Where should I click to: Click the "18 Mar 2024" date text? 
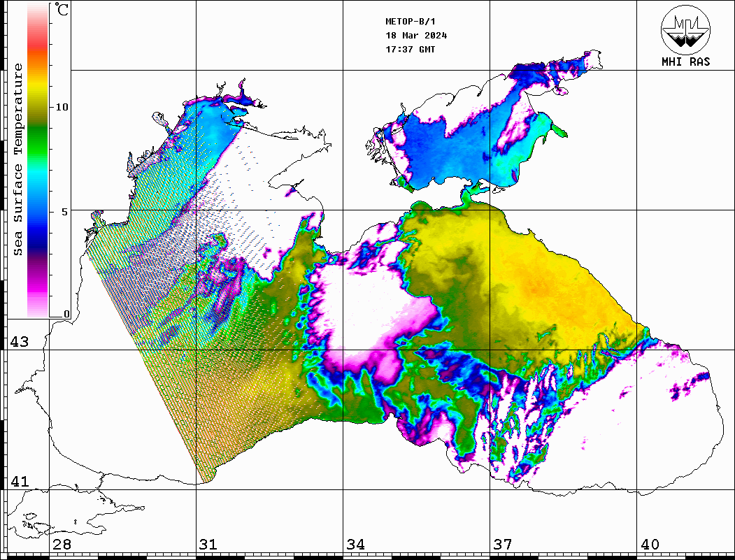416,36
